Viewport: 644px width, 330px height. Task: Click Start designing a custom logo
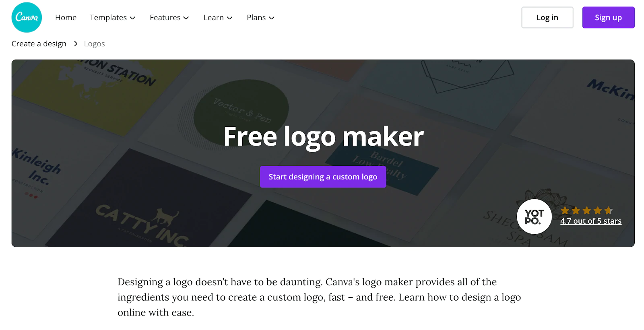point(323,177)
